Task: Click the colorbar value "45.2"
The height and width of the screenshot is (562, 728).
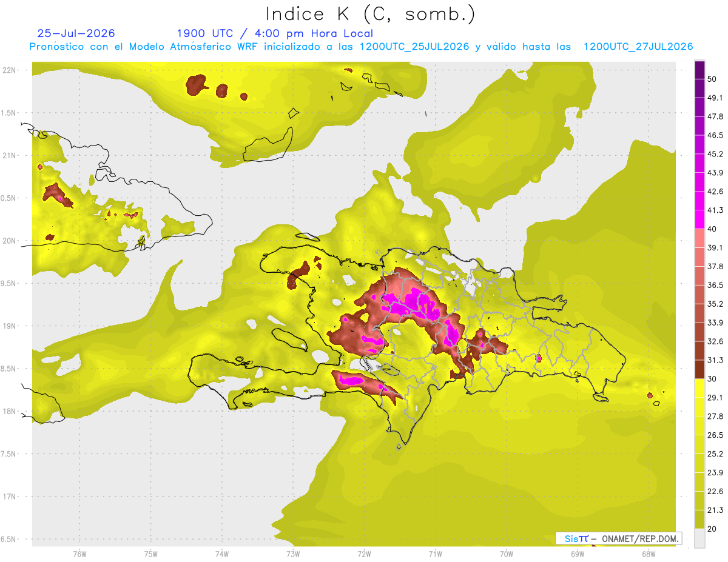Action: coord(715,154)
